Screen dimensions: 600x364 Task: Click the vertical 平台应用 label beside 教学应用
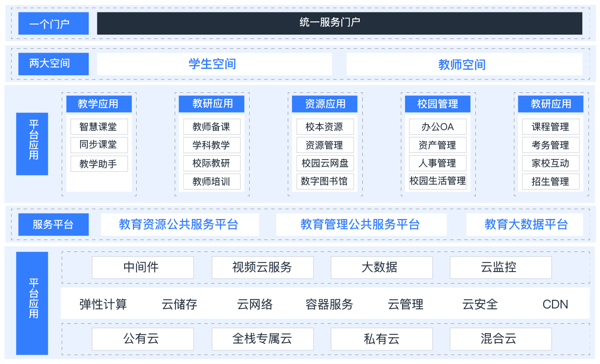point(32,144)
